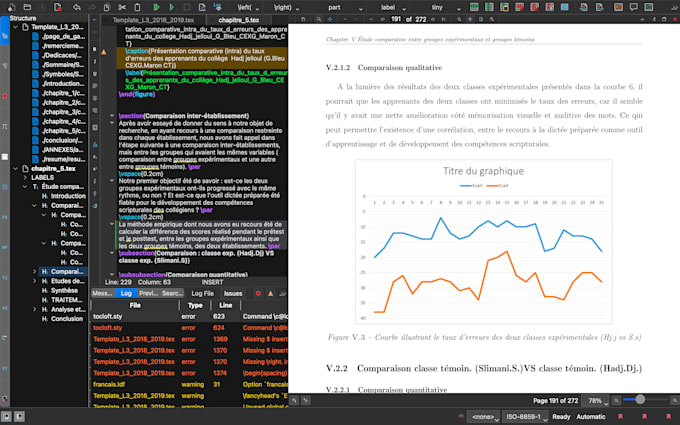Click the scissors Cut icon
The image size is (680, 425).
pos(122,7)
